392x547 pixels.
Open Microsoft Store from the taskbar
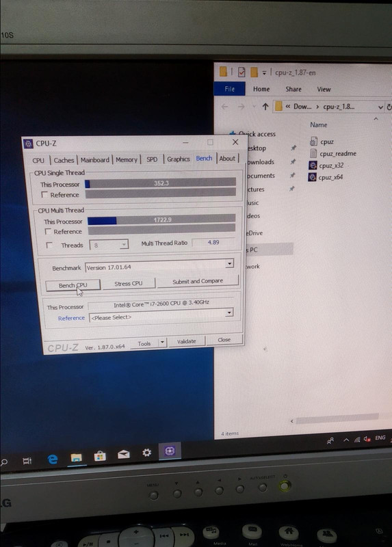point(100,456)
